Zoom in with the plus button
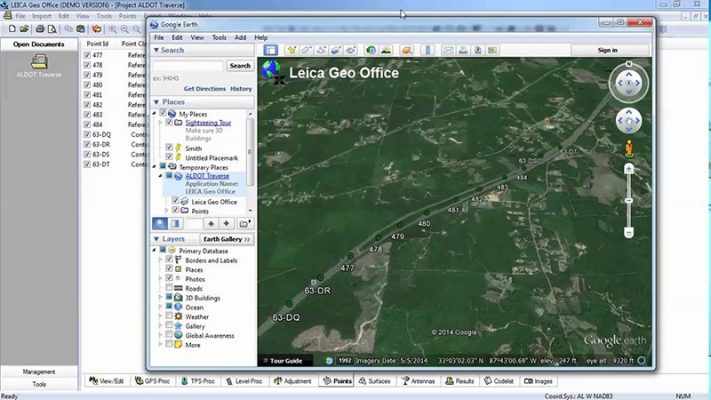The image size is (711, 400). 629,169
